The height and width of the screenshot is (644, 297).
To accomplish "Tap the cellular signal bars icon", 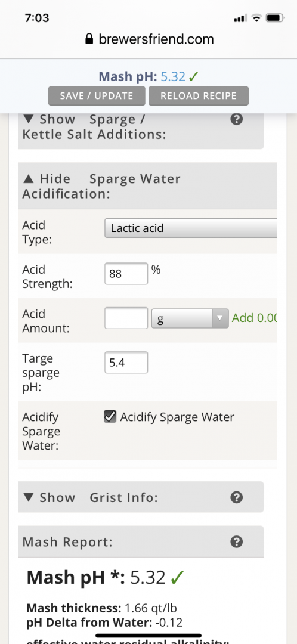I will coord(240,18).
